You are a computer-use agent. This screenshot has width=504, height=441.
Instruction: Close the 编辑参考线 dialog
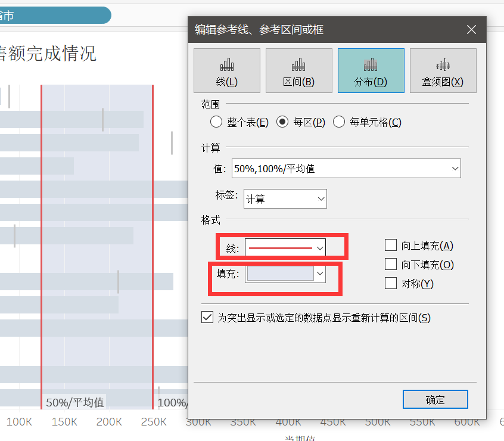(x=471, y=29)
